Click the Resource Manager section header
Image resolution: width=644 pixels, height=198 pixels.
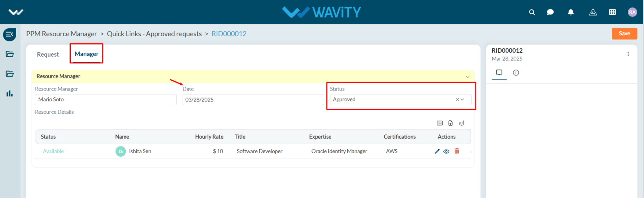pyautogui.click(x=253, y=76)
